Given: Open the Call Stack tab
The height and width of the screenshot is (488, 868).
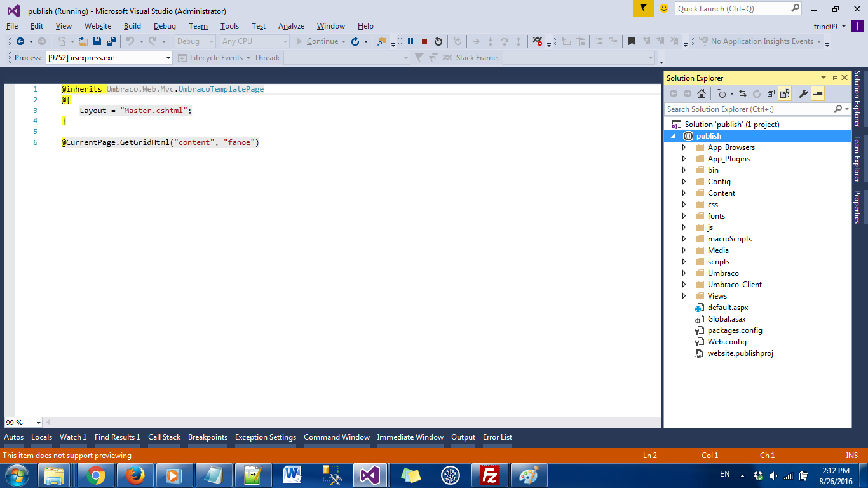Looking at the screenshot, I should pyautogui.click(x=165, y=437).
